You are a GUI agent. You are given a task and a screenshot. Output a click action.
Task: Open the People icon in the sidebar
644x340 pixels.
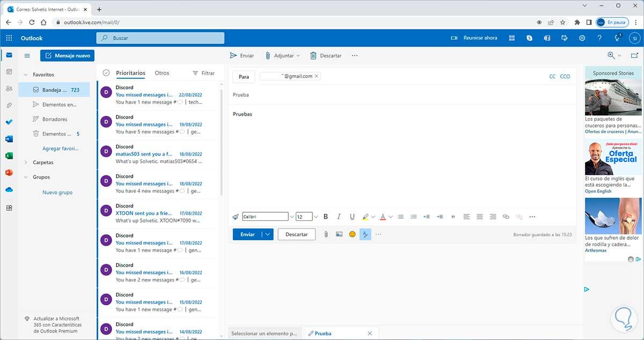click(x=9, y=88)
